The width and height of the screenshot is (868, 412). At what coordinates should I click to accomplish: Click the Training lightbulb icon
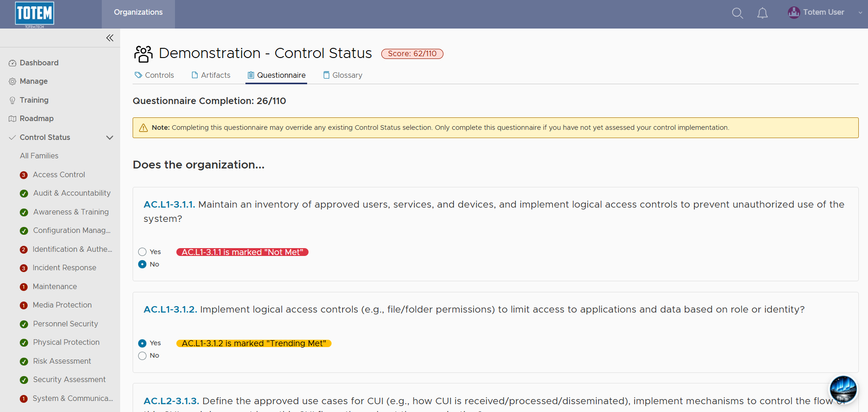coord(12,100)
